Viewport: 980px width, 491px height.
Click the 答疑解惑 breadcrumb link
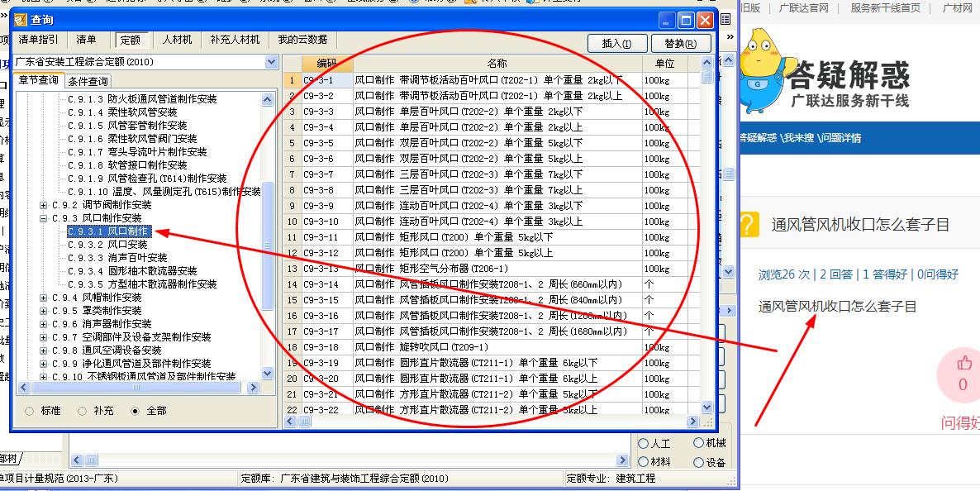[x=758, y=138]
